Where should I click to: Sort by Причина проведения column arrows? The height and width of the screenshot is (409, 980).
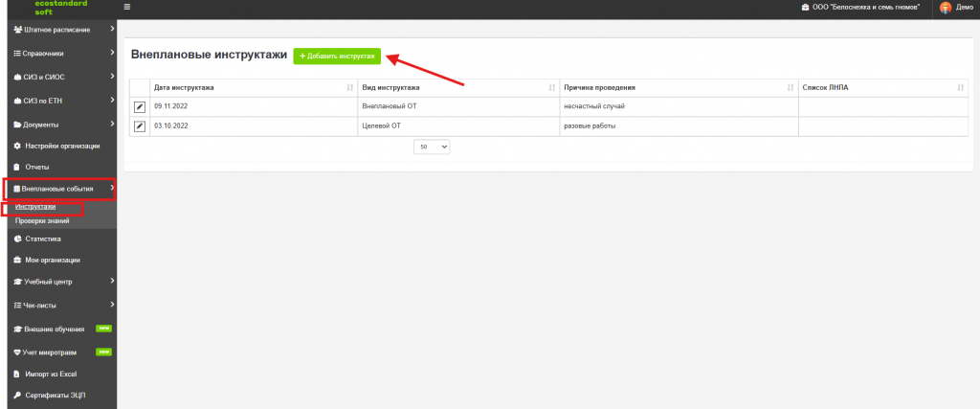pyautogui.click(x=791, y=88)
